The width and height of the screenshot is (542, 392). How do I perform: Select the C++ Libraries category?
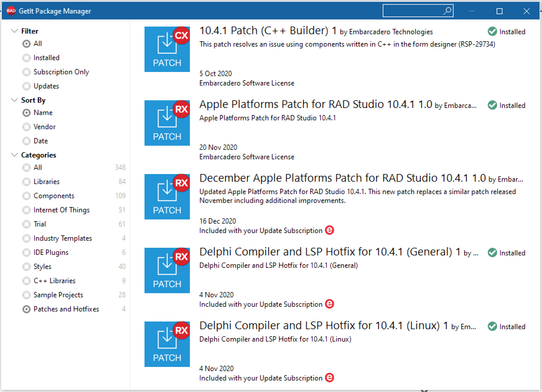pos(27,281)
